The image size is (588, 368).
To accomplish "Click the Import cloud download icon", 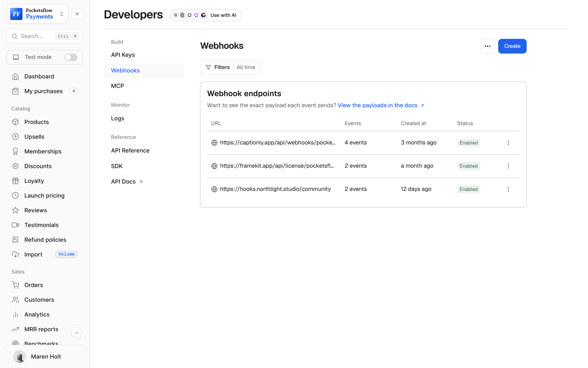I will (x=16, y=254).
